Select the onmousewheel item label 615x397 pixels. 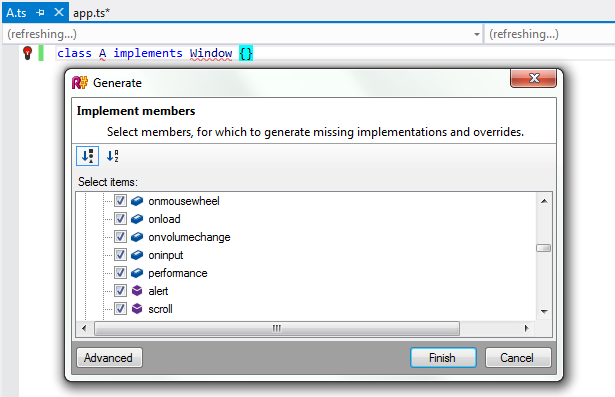(x=184, y=201)
